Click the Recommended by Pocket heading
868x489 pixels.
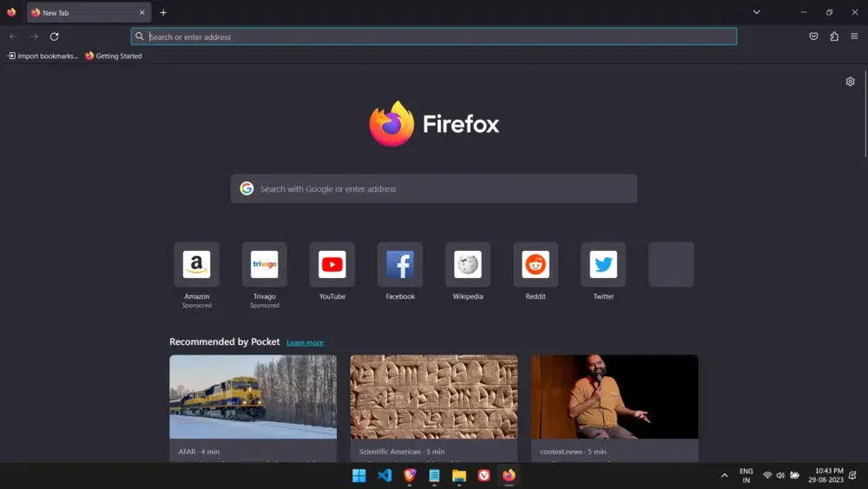225,341
